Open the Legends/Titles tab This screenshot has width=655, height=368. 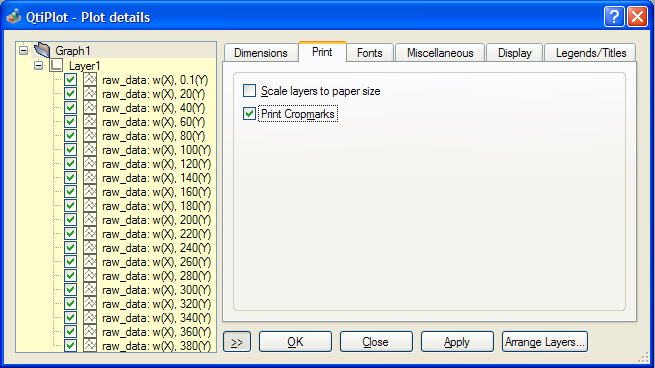coord(591,53)
